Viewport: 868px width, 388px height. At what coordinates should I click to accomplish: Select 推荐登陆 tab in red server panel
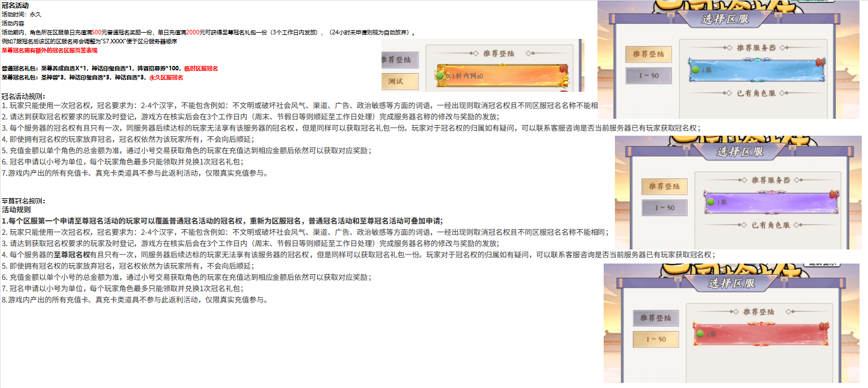coord(656,318)
